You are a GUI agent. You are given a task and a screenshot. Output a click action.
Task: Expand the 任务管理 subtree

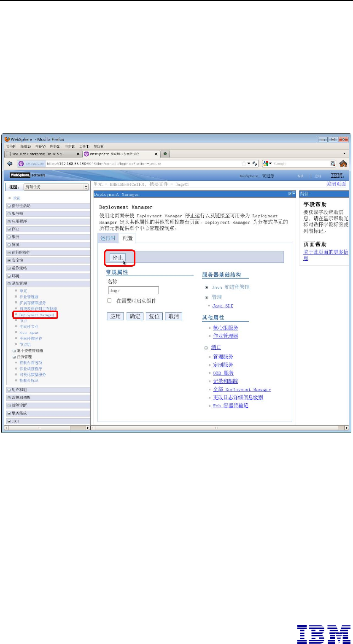click(x=14, y=357)
